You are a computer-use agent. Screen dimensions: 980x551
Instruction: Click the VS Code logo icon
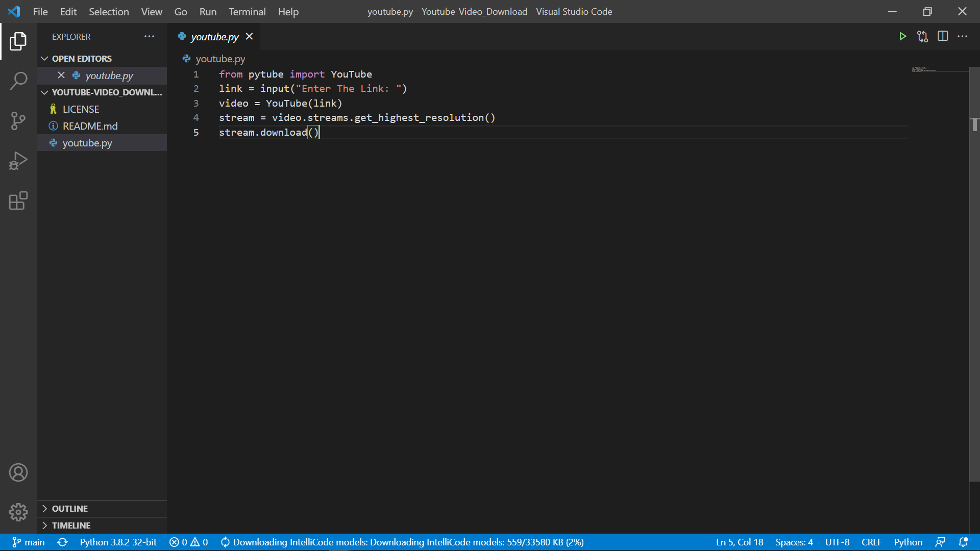pos(14,11)
